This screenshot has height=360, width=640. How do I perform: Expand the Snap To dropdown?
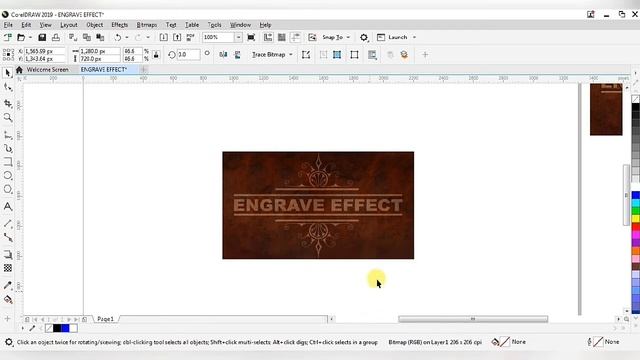pos(348,37)
